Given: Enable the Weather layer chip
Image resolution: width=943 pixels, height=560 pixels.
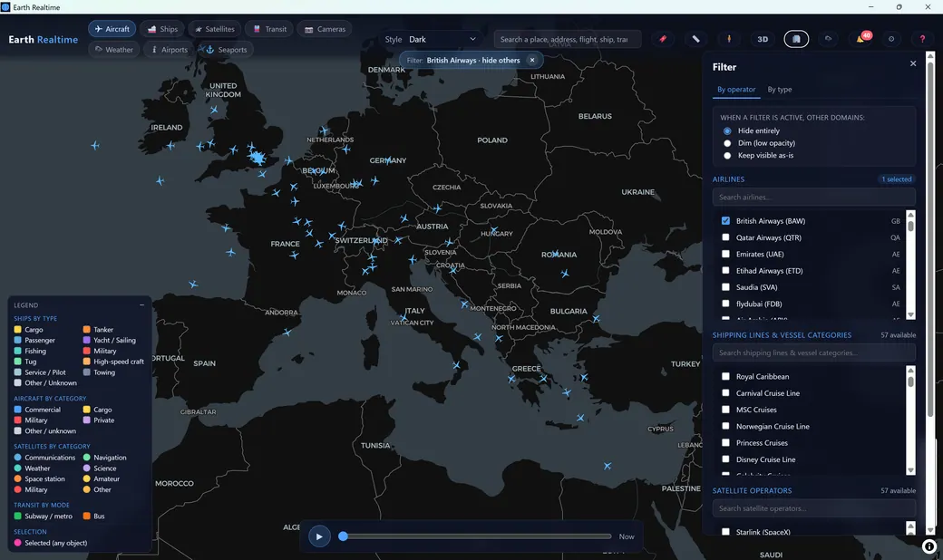Looking at the screenshot, I should point(114,50).
